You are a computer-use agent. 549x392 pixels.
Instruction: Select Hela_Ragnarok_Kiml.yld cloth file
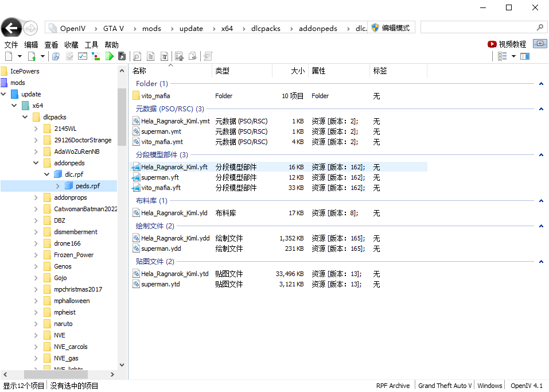278,213
